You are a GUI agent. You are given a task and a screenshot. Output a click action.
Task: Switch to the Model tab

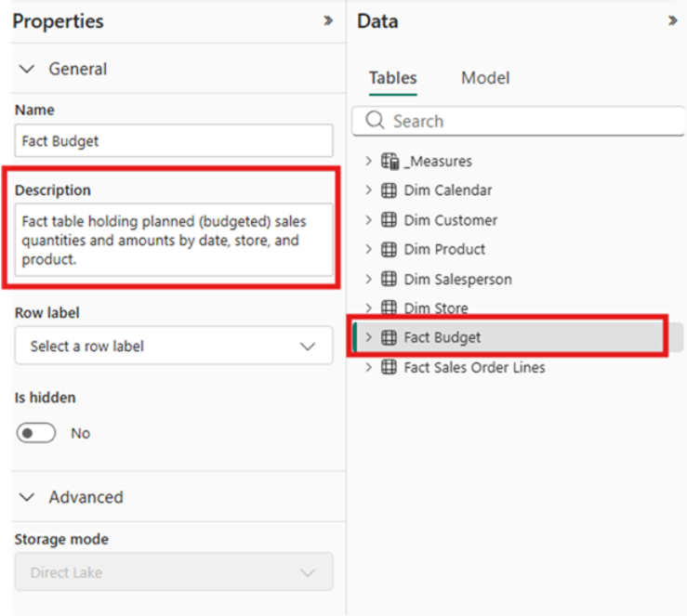pyautogui.click(x=485, y=78)
